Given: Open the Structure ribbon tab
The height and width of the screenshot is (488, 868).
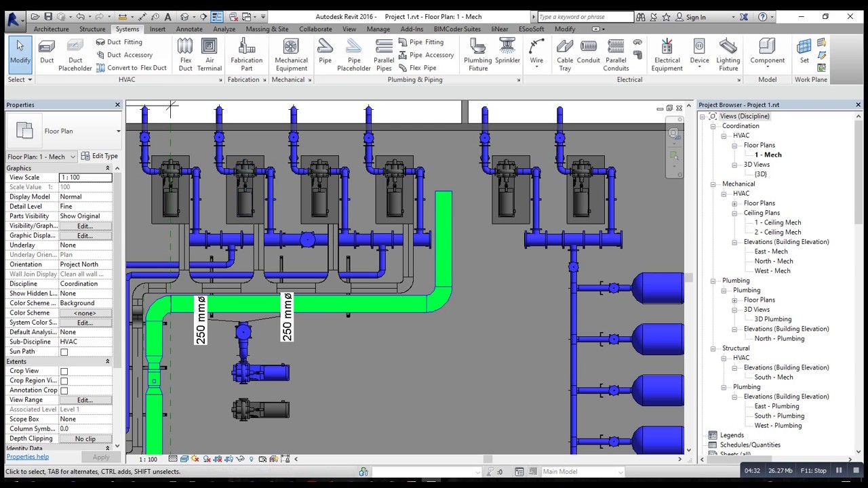Looking at the screenshot, I should (92, 29).
